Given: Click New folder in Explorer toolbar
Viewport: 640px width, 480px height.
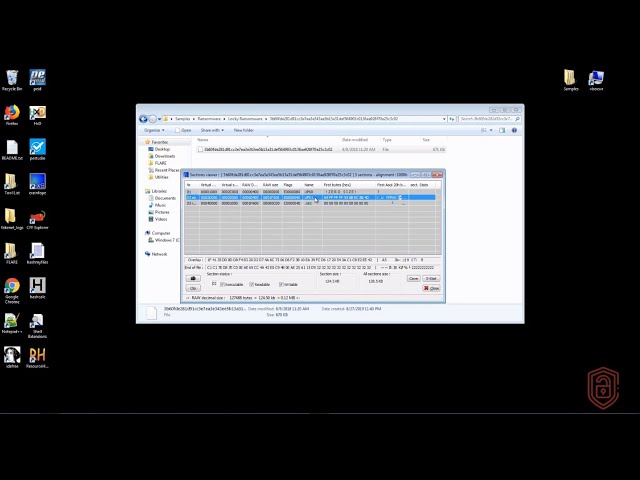Looking at the screenshot, I should tap(244, 130).
